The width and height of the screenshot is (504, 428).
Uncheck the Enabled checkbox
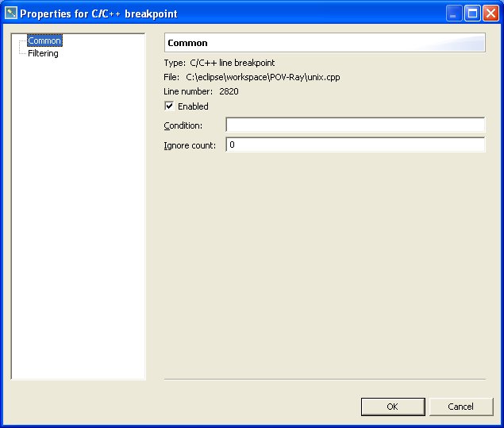[x=169, y=106]
